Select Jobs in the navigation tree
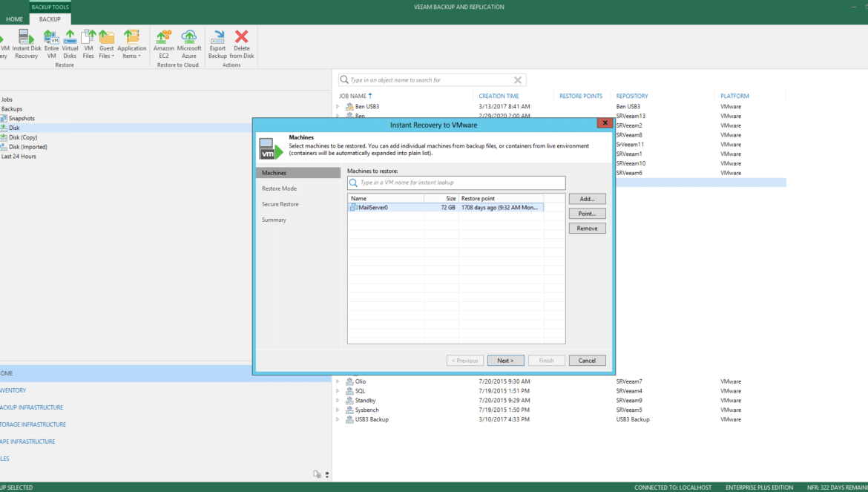The image size is (868, 492). (7, 99)
